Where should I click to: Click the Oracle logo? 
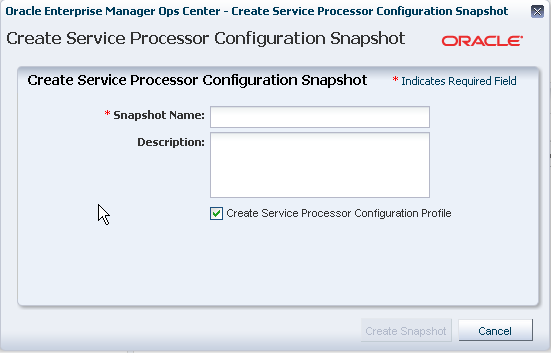tap(482, 41)
